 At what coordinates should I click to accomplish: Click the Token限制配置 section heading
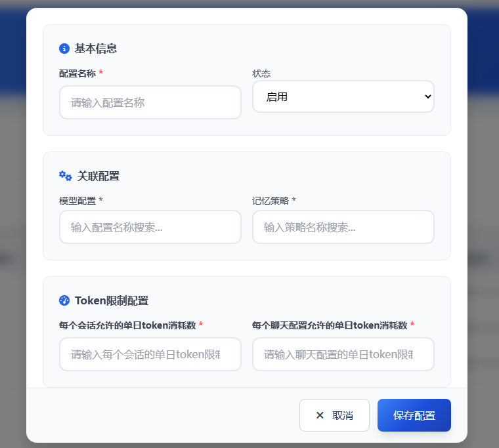(112, 300)
